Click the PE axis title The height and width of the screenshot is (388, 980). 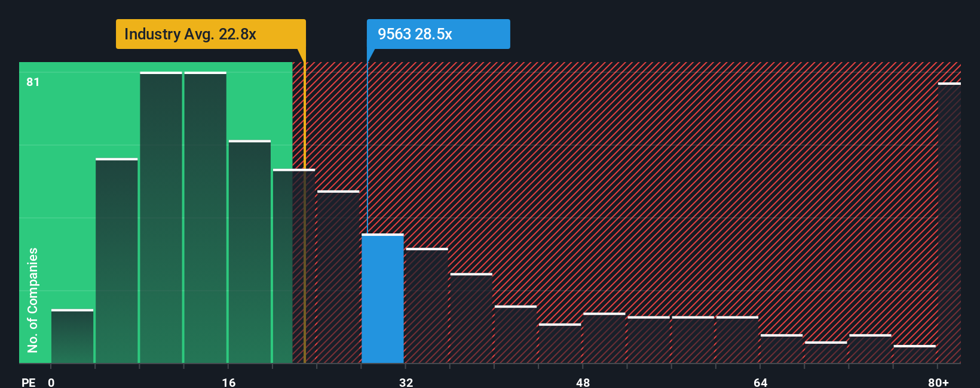coord(29,382)
